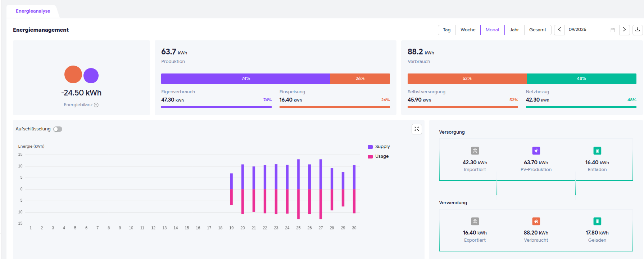644x259 pixels.
Task: Switch period to Jahr
Action: click(514, 30)
